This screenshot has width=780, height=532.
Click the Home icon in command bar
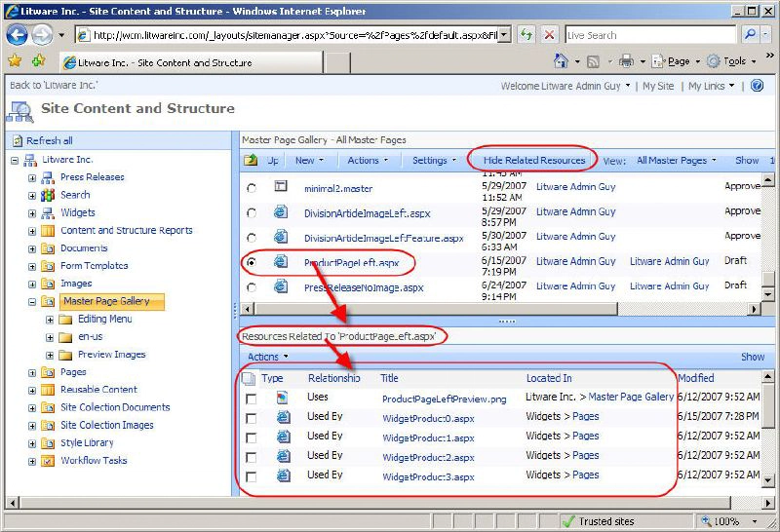(561, 61)
